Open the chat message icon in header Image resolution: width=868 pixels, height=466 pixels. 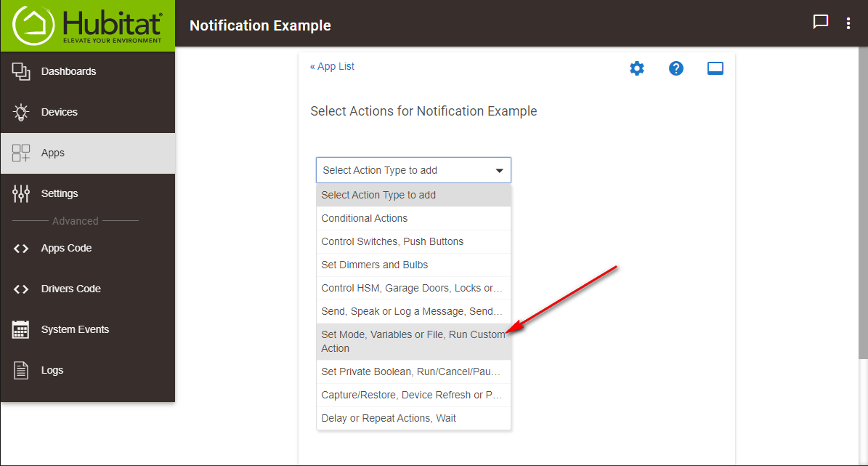point(820,22)
